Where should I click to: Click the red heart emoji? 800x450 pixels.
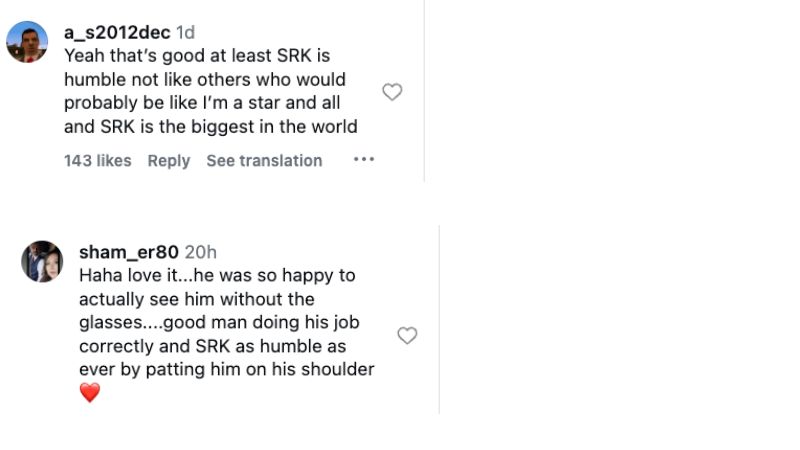tap(90, 393)
